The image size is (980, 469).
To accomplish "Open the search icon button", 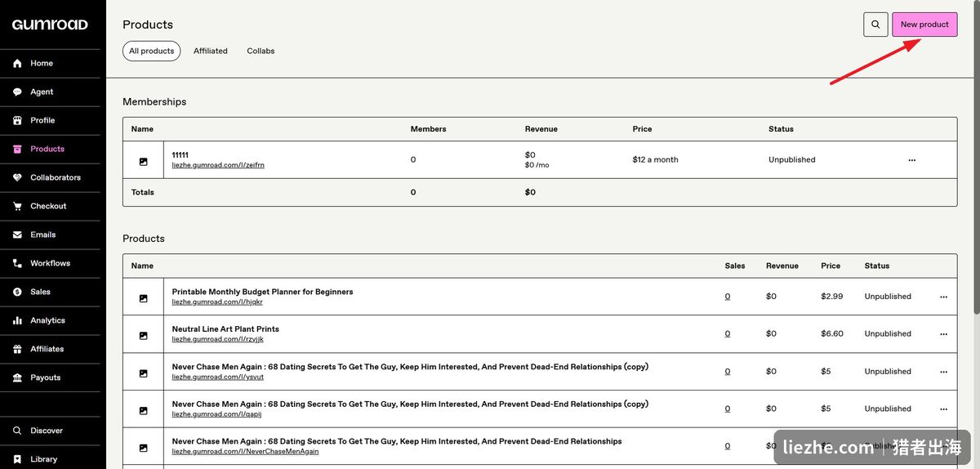I will (x=875, y=25).
